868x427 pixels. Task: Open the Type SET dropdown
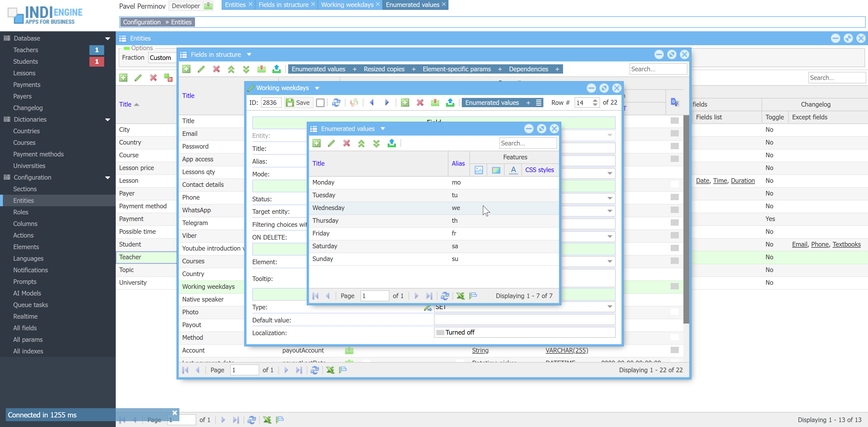(x=610, y=306)
